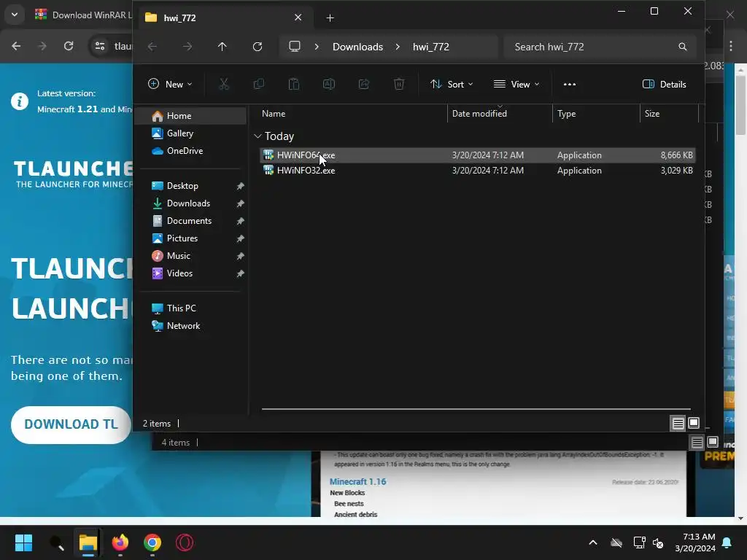Show hidden system tray icons
Image resolution: width=747 pixels, height=560 pixels.
tap(593, 542)
